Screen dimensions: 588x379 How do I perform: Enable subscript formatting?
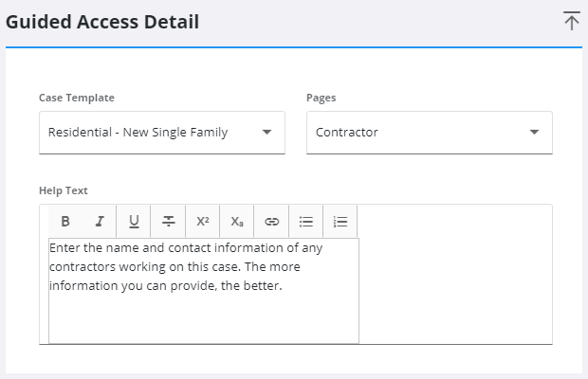point(237,221)
